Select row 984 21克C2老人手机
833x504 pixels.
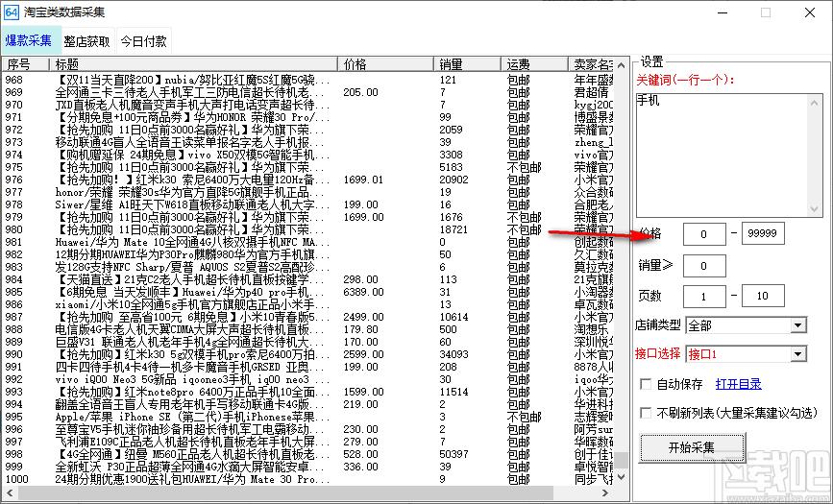(308, 279)
